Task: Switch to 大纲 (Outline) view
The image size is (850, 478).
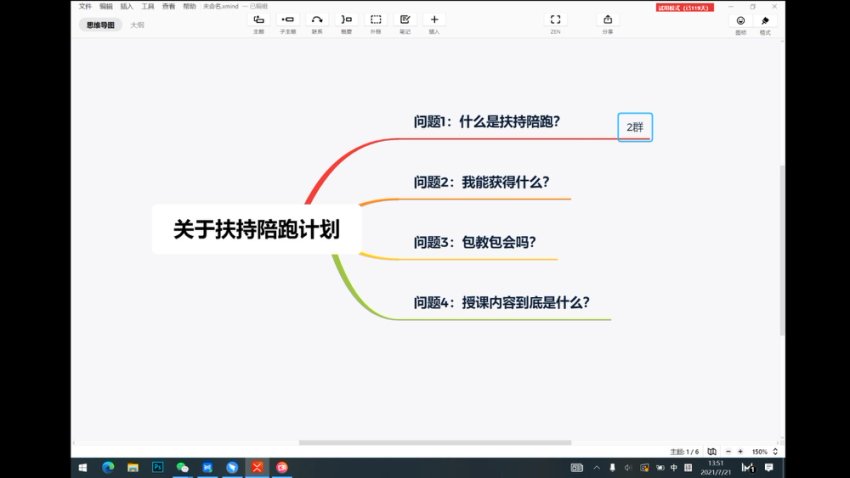Action: point(137,24)
